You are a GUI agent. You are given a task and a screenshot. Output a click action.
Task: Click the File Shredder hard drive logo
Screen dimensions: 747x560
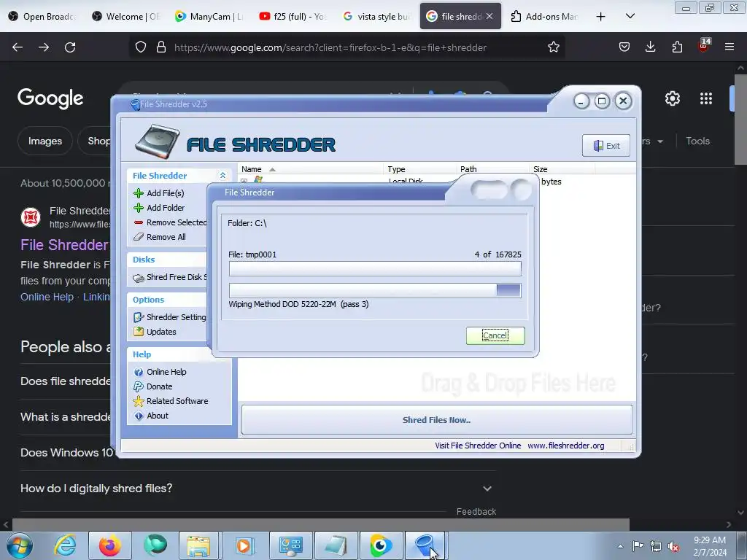158,142
